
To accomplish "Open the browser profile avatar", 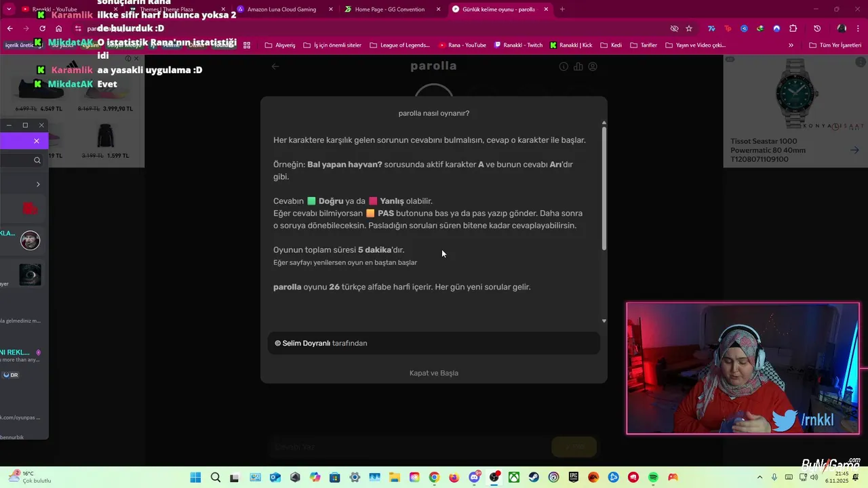I will pos(842,28).
